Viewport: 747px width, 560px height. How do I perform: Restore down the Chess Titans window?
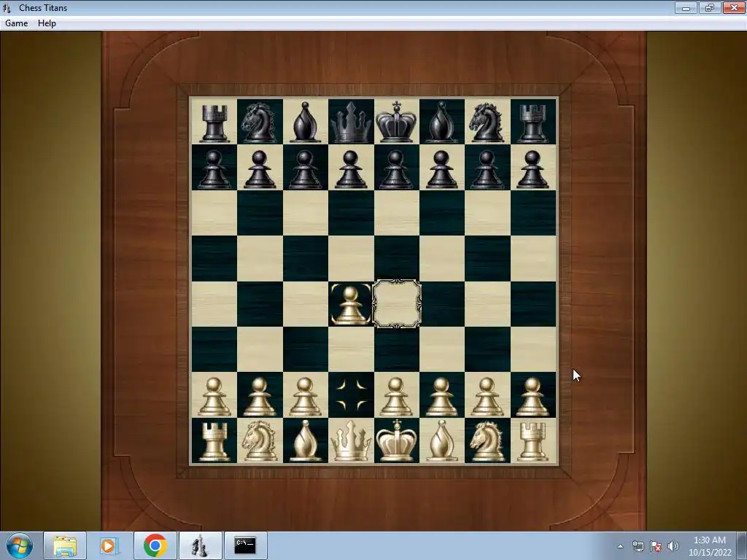point(709,7)
